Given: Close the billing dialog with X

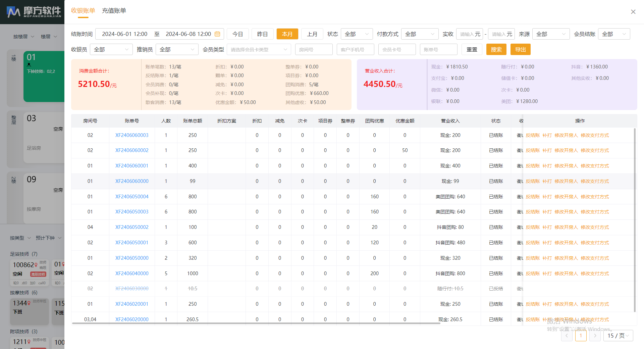Looking at the screenshot, I should coord(633,12).
